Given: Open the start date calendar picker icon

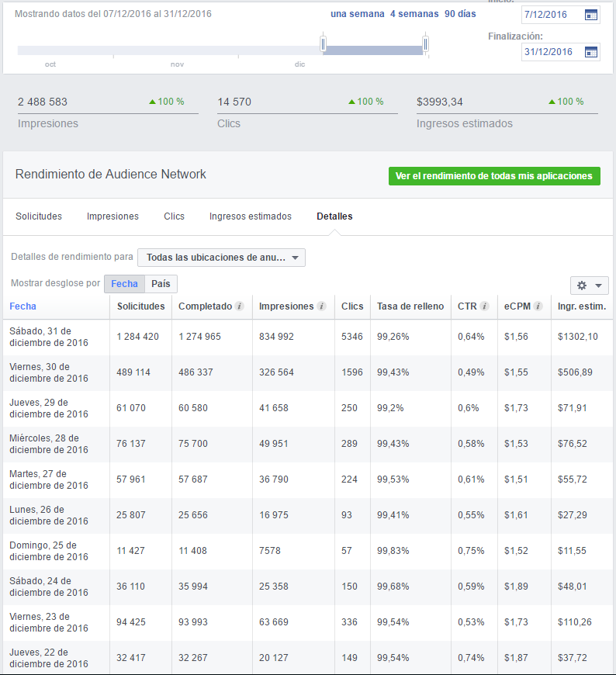Looking at the screenshot, I should tap(591, 15).
